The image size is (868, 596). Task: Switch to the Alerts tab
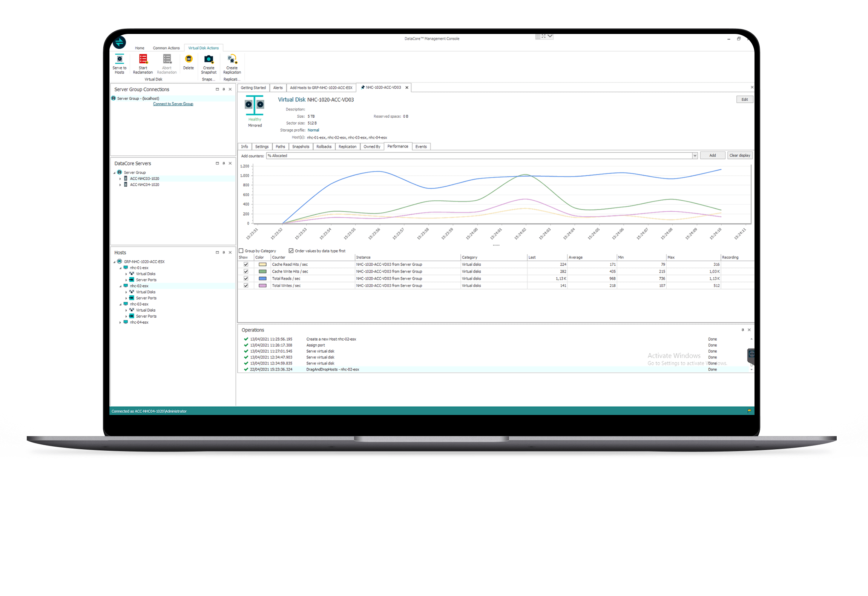[278, 88]
